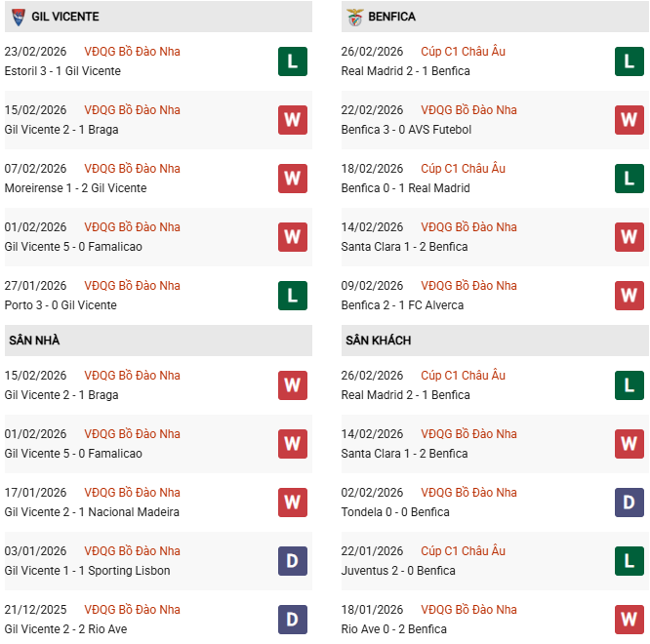Click L badge for Benfica 0-1 Real Madrid

629,179
